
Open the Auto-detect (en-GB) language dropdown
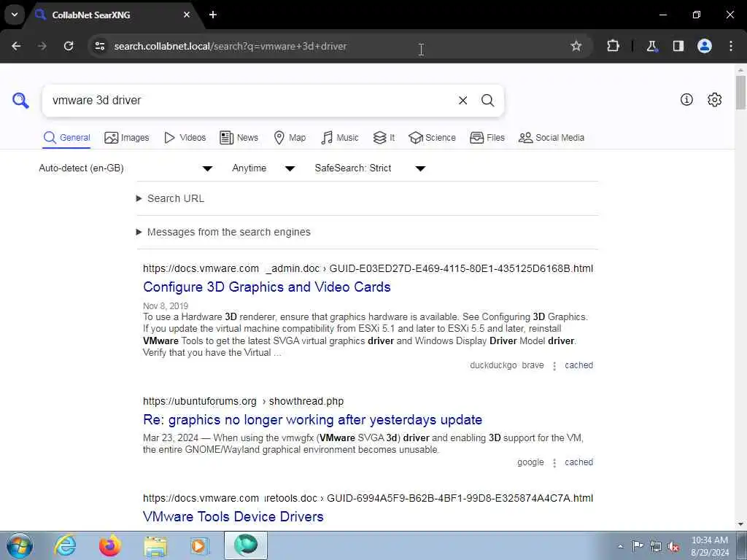pos(125,168)
